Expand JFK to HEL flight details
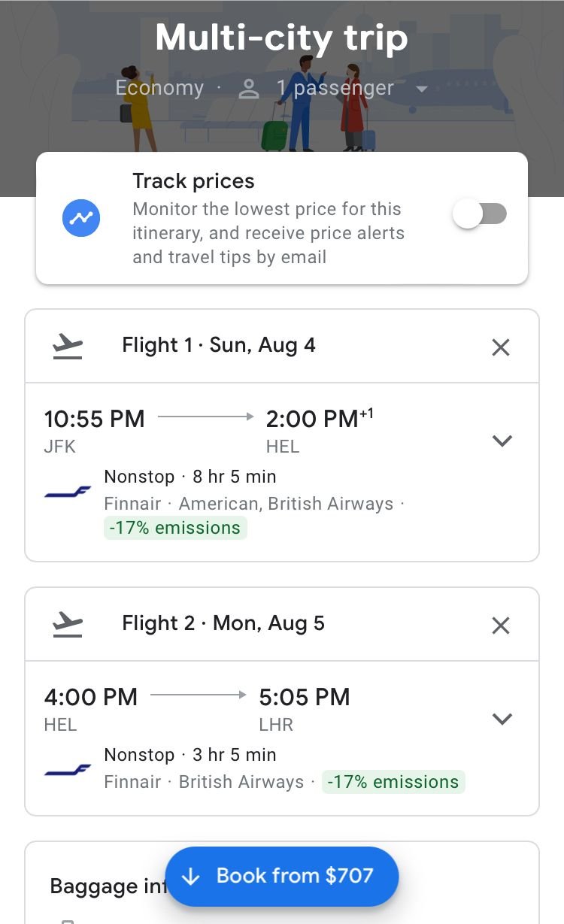This screenshot has height=924, width=564. pos(502,441)
